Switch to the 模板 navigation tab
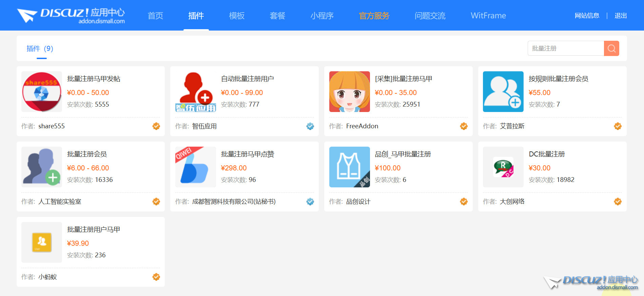The image size is (644, 296). click(x=236, y=16)
